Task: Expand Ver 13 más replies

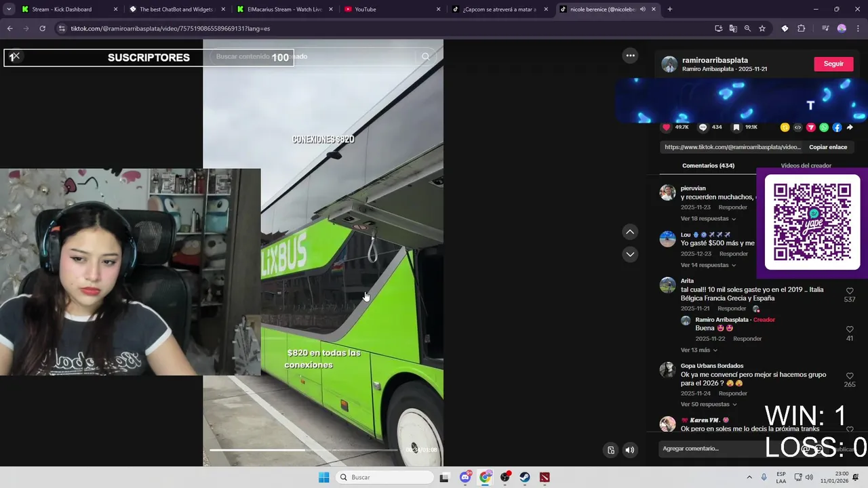Action: tap(699, 350)
